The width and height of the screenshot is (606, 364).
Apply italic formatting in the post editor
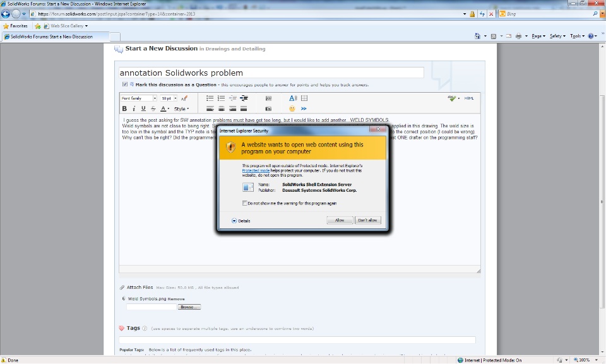point(134,109)
